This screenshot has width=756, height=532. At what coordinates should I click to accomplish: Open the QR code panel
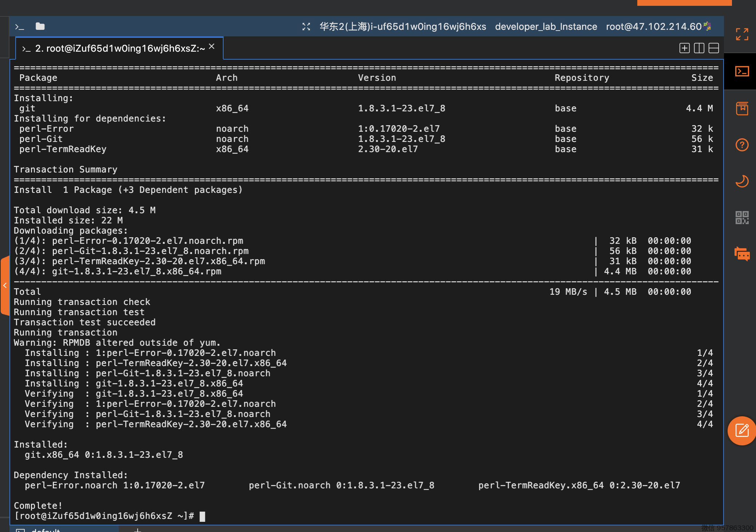(742, 218)
